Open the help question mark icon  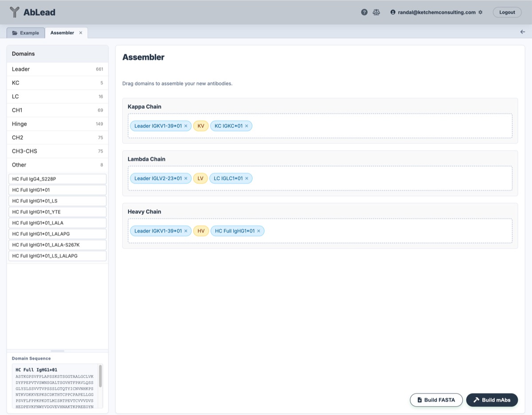pos(364,12)
